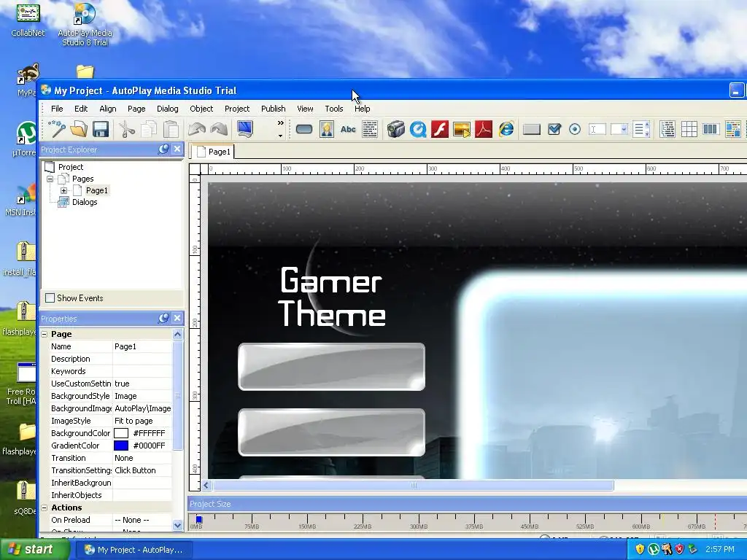
Task: Click the Redo arrow icon
Action: point(219,129)
